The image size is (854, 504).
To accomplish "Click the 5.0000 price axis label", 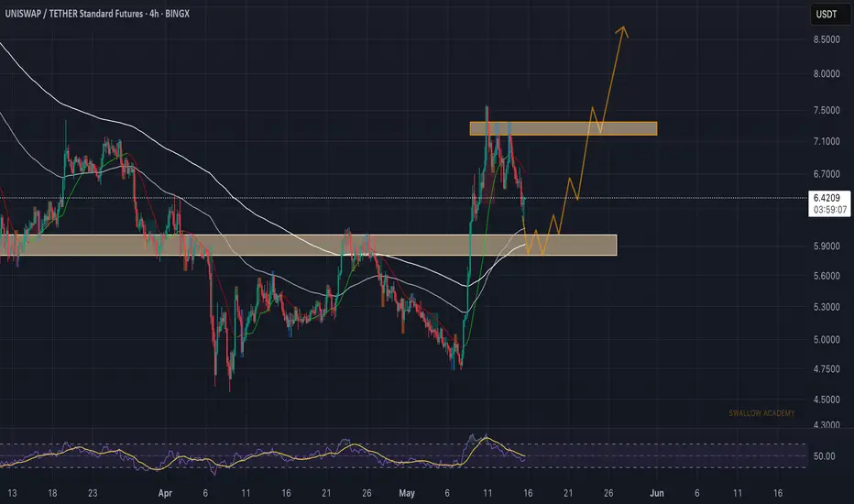I will point(827,339).
